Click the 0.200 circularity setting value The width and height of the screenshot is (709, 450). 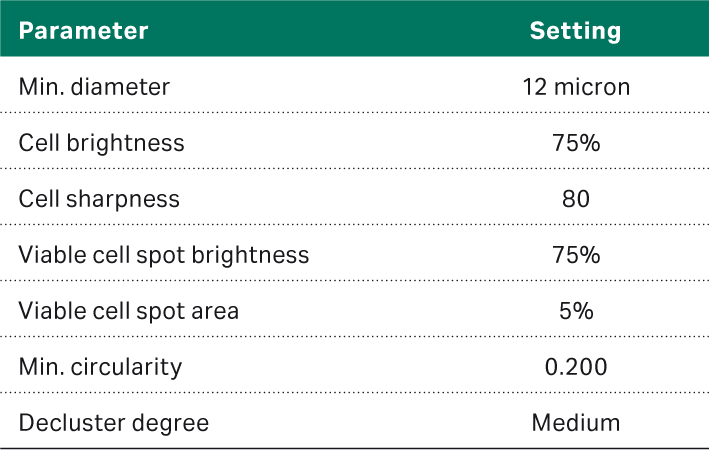point(576,367)
